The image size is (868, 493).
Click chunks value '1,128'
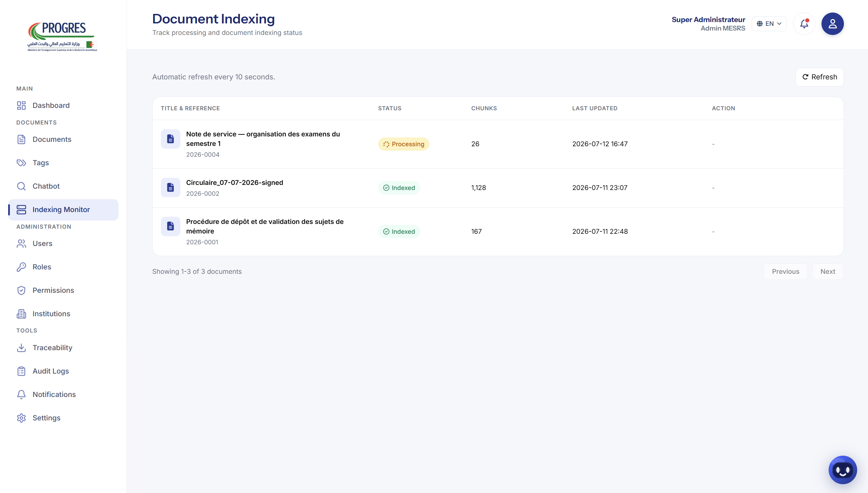click(479, 188)
